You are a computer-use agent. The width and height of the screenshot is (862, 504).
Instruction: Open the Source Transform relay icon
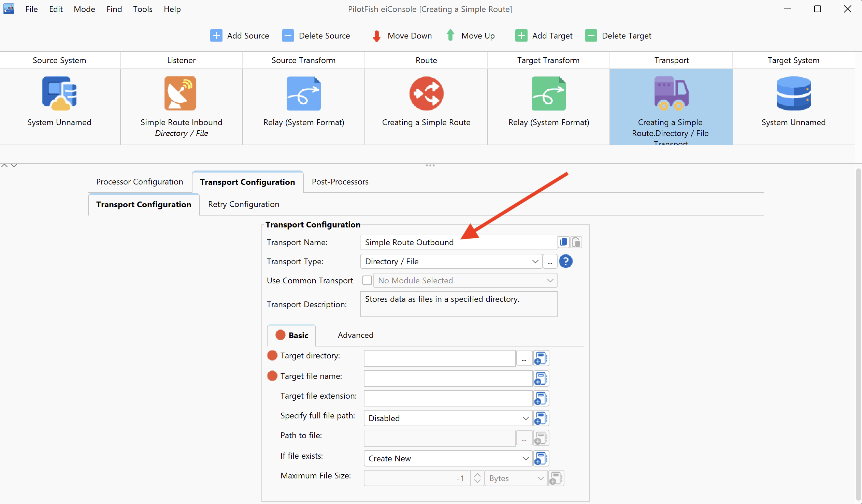303,93
